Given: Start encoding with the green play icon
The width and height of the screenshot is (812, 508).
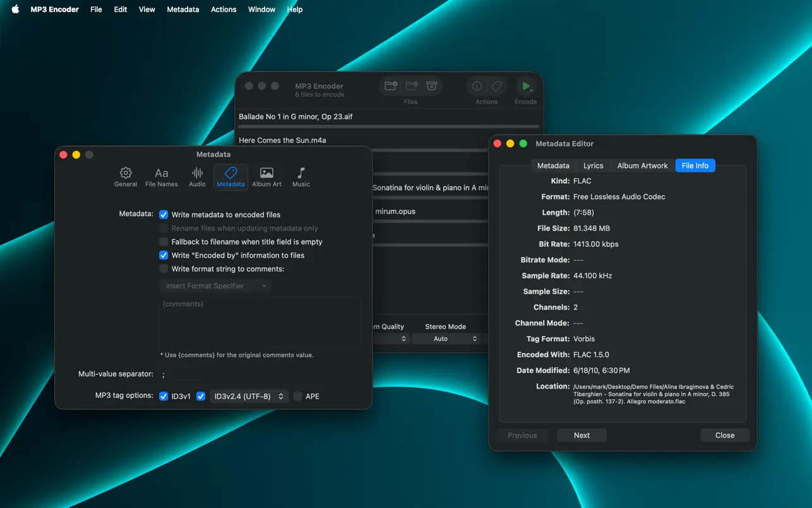Looking at the screenshot, I should (x=525, y=86).
